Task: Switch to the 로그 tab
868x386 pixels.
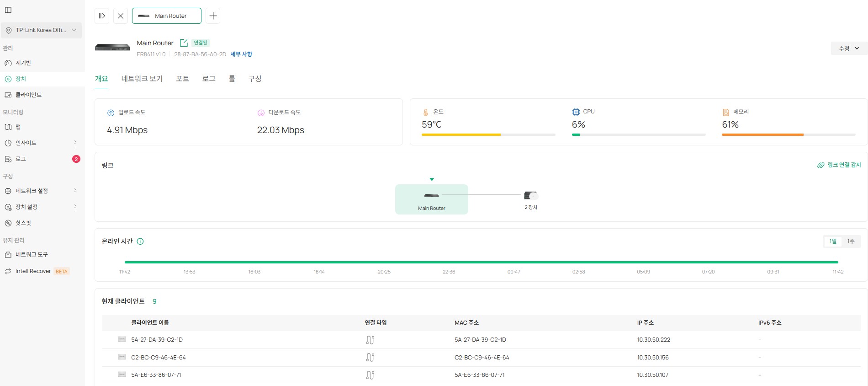Action: (209, 79)
